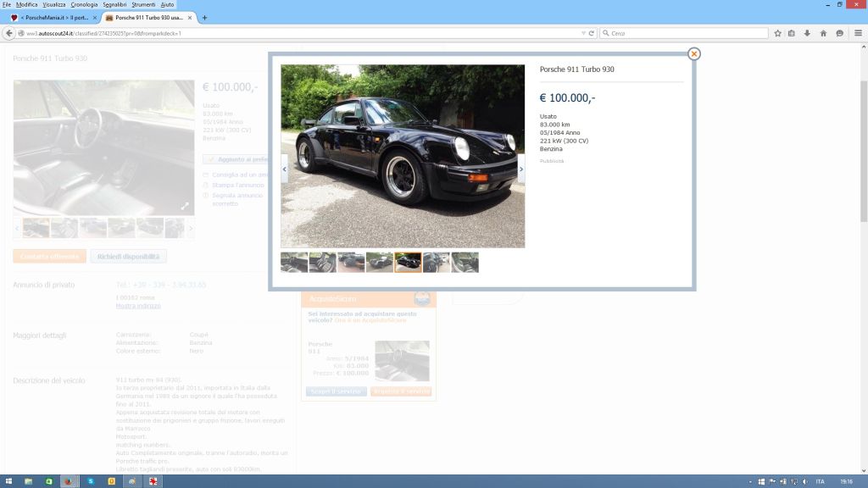Go back to the previous page
The image size is (868, 488).
[x=8, y=33]
